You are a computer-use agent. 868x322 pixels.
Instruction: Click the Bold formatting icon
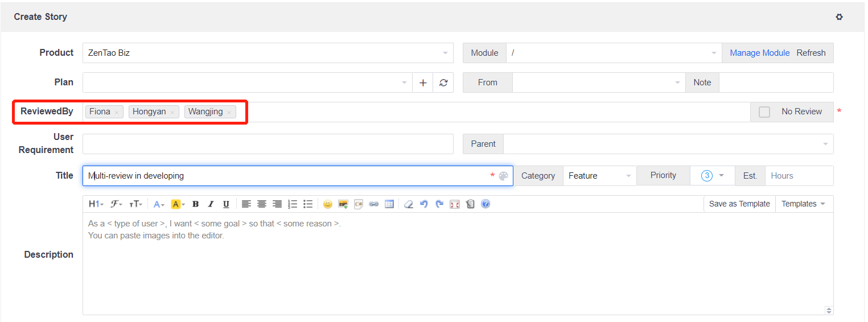195,204
